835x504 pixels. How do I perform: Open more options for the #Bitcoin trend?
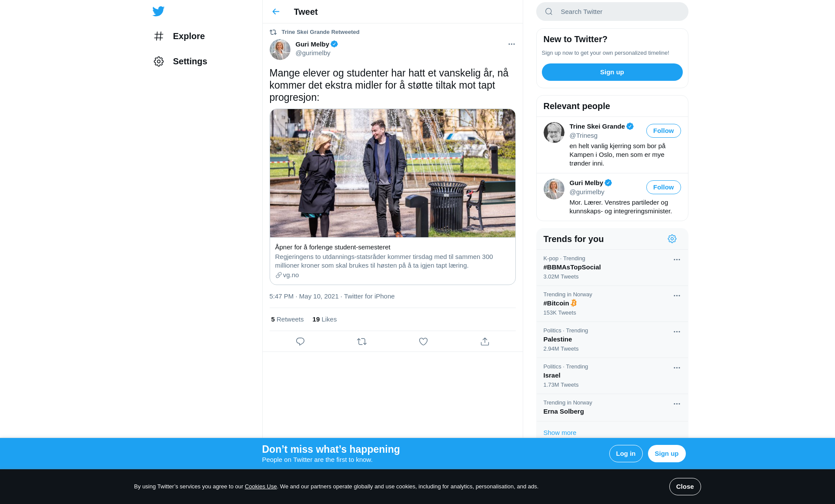pyautogui.click(x=677, y=296)
